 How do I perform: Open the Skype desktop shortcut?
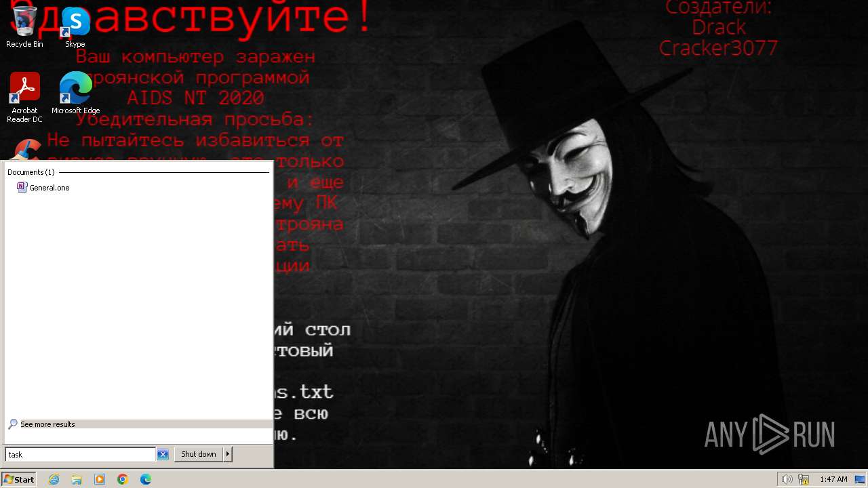[x=75, y=26]
